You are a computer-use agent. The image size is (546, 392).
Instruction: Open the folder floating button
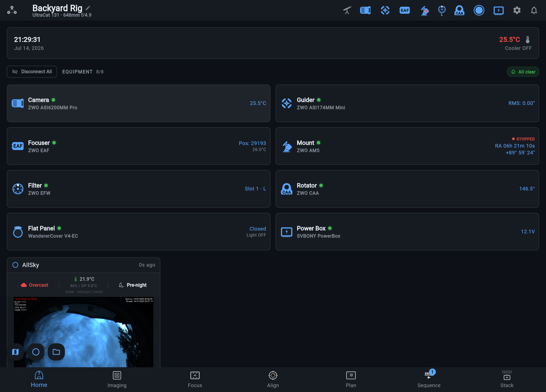click(x=56, y=352)
